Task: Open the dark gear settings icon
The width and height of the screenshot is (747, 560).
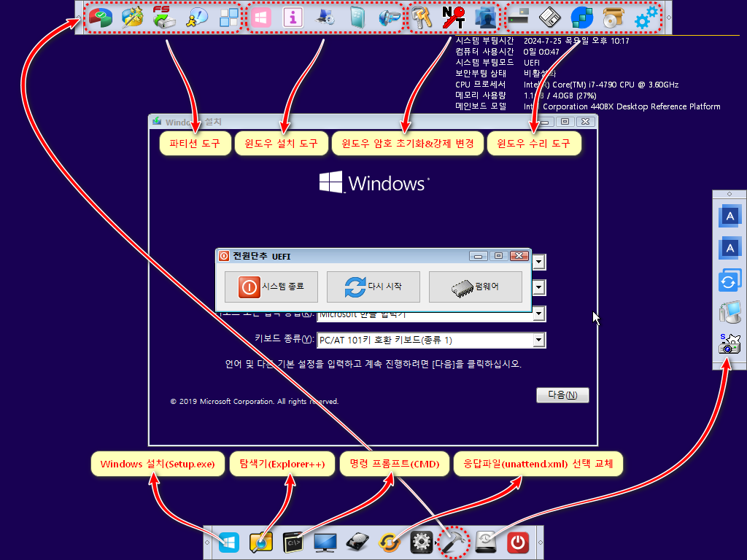Action: pyautogui.click(x=422, y=542)
